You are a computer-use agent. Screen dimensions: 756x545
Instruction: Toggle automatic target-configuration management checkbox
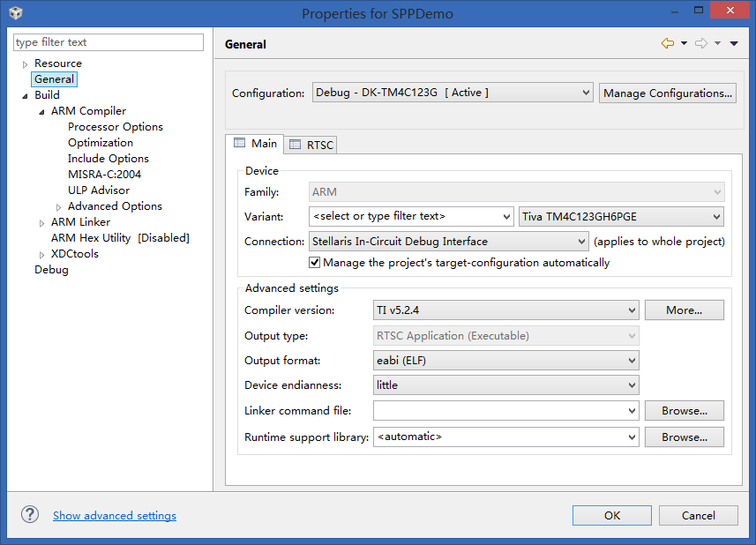314,263
